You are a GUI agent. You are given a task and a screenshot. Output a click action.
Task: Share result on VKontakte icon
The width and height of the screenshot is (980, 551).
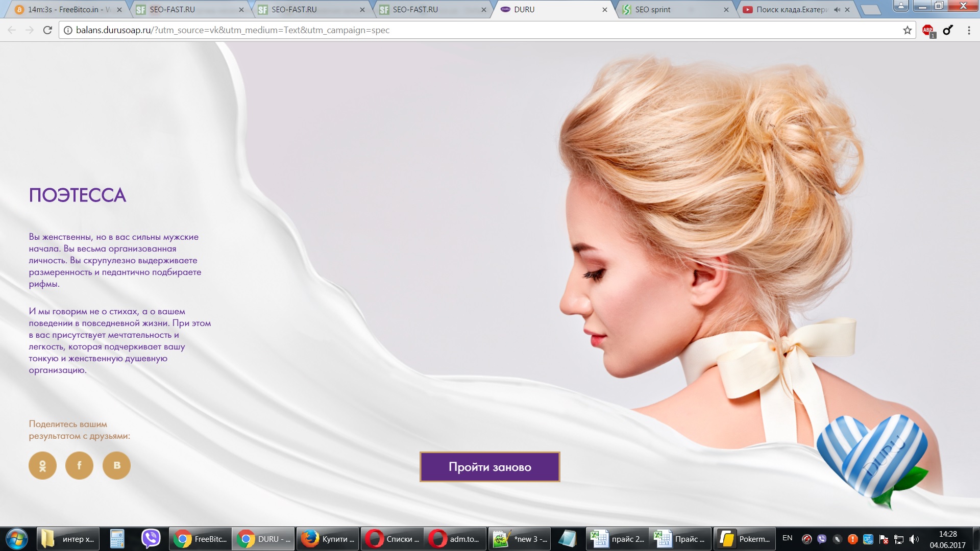click(x=116, y=465)
